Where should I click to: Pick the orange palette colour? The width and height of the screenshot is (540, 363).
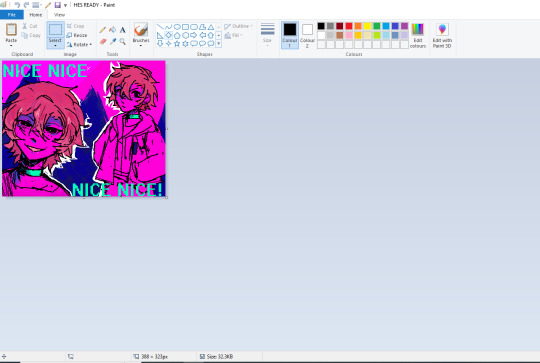point(358,26)
